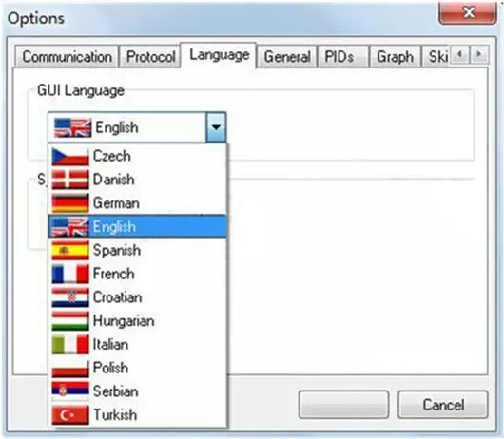Click the Polish flag icon

click(70, 368)
